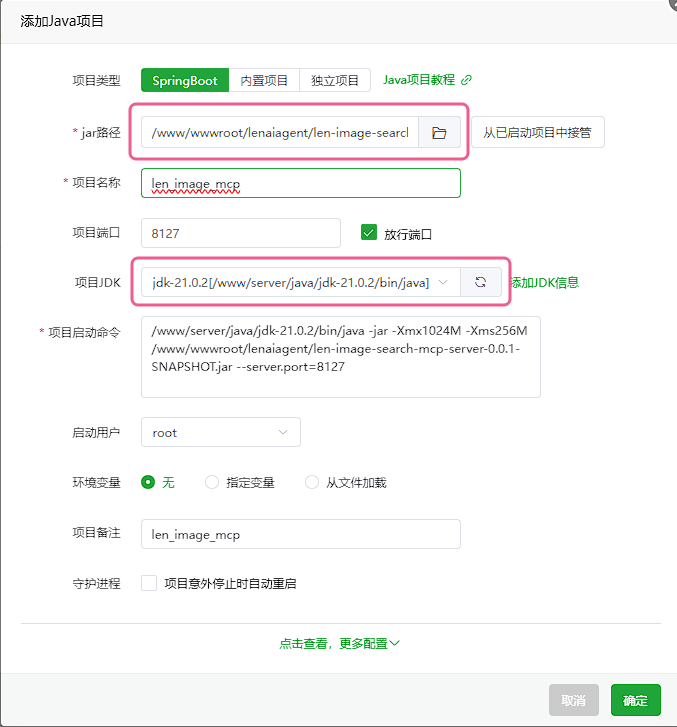This screenshot has height=727, width=677.
Task: Click the 确定 button
Action: (636, 700)
